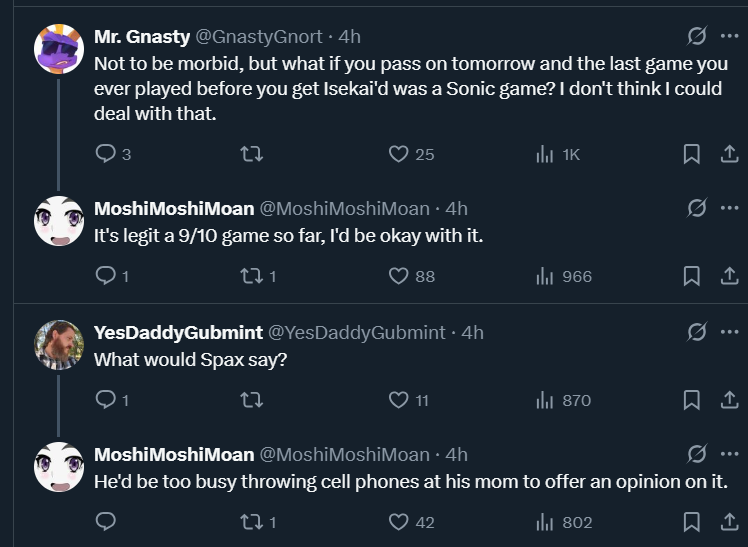Open YesDaddyGubmint's profile name link
Viewport: 748px width, 547px height.
[176, 332]
